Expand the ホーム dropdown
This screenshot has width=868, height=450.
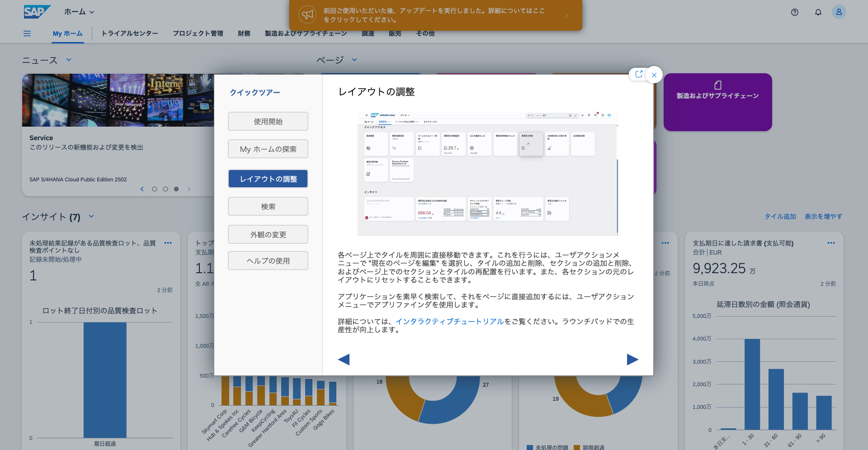click(x=79, y=12)
